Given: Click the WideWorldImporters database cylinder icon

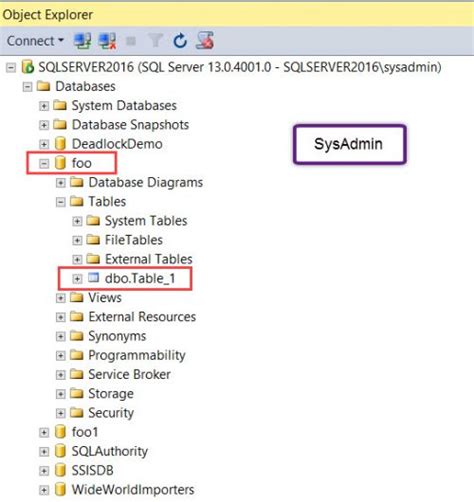Looking at the screenshot, I should tap(60, 489).
